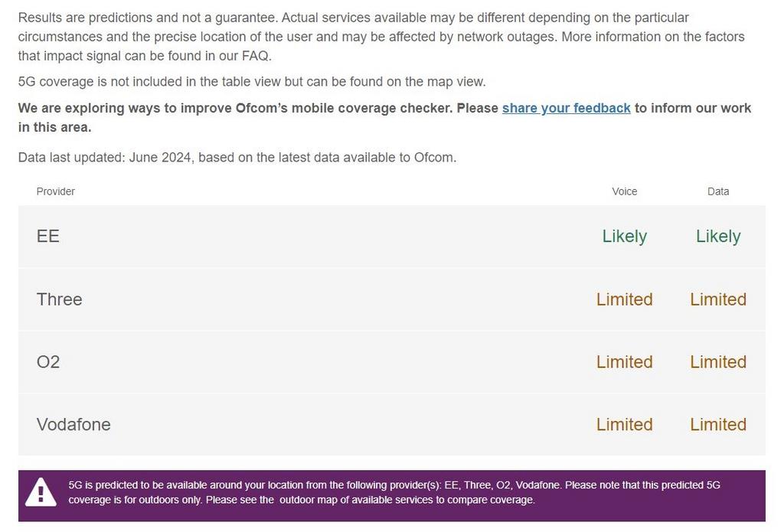Click O2's Limited data coverage result

coord(718,361)
